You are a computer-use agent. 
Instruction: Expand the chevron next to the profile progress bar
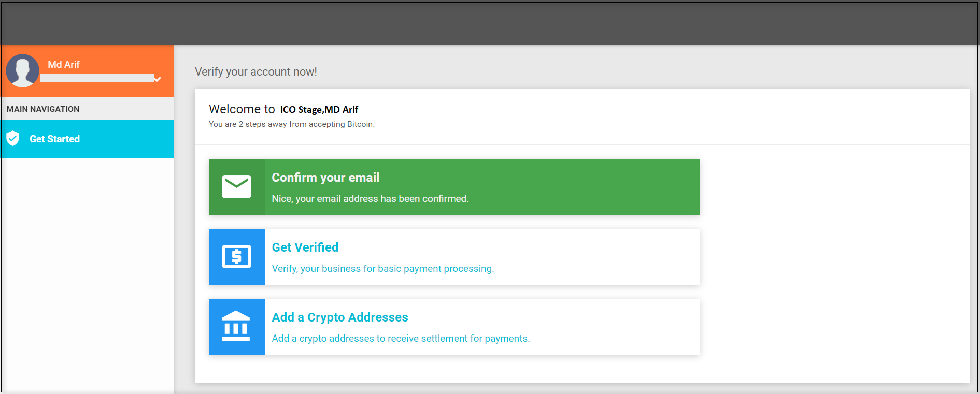click(158, 79)
